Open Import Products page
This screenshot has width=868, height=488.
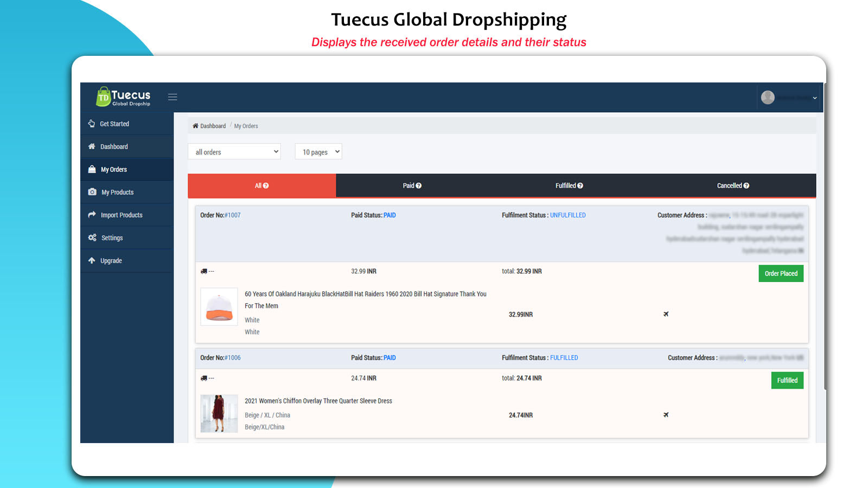[127, 215]
